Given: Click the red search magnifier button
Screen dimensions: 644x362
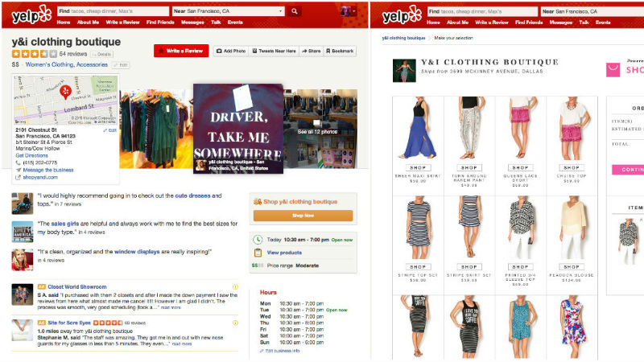Looking at the screenshot, I should pyautogui.click(x=295, y=11).
